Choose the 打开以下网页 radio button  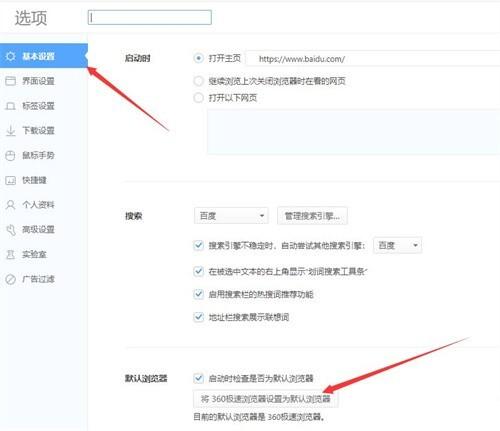(x=198, y=98)
